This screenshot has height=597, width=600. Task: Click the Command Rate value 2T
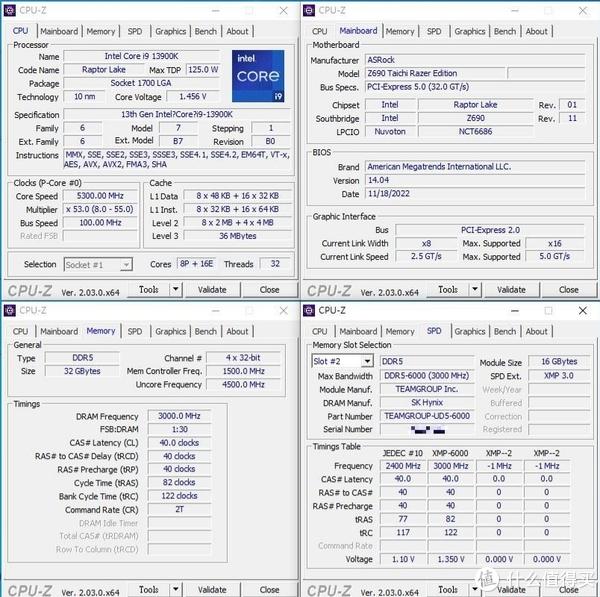pos(179,509)
